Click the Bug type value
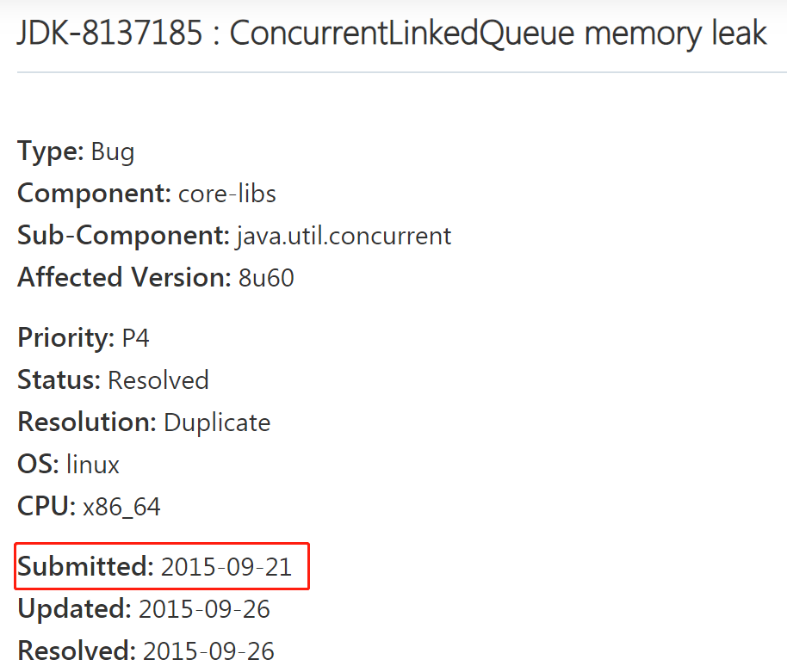The width and height of the screenshot is (787, 672). (x=113, y=152)
